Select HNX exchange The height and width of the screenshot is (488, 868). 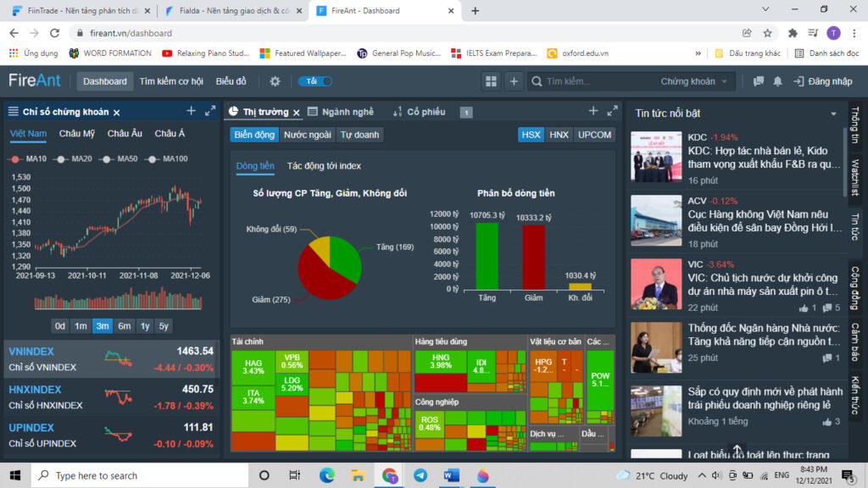click(559, 135)
